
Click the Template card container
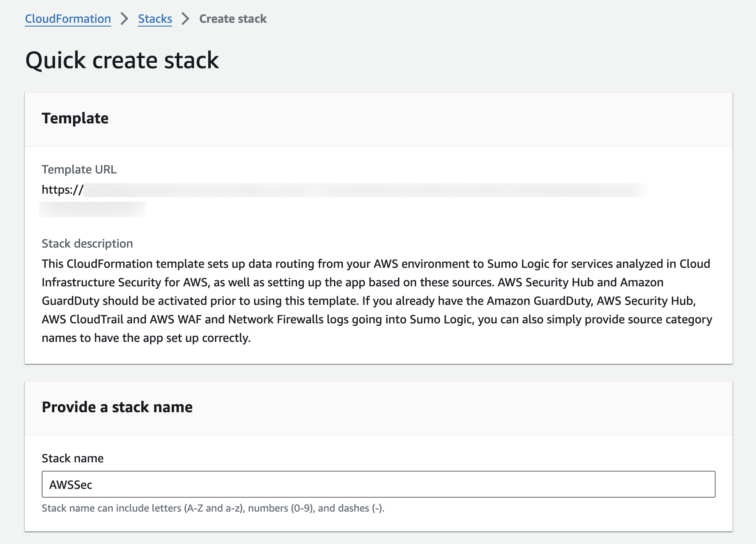[x=378, y=227]
